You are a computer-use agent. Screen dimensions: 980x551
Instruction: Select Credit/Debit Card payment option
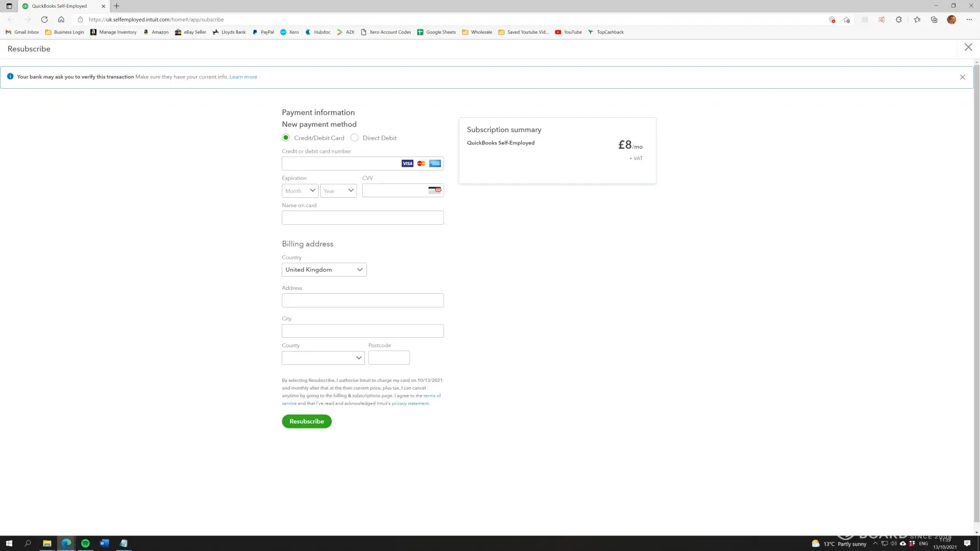point(286,138)
